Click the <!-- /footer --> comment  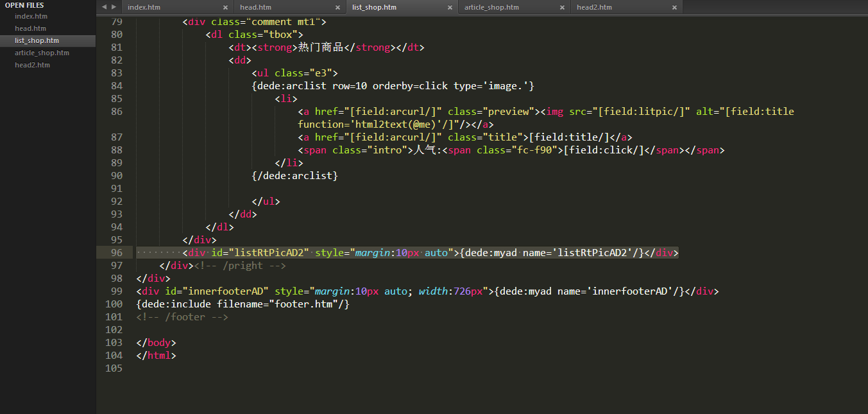point(182,317)
